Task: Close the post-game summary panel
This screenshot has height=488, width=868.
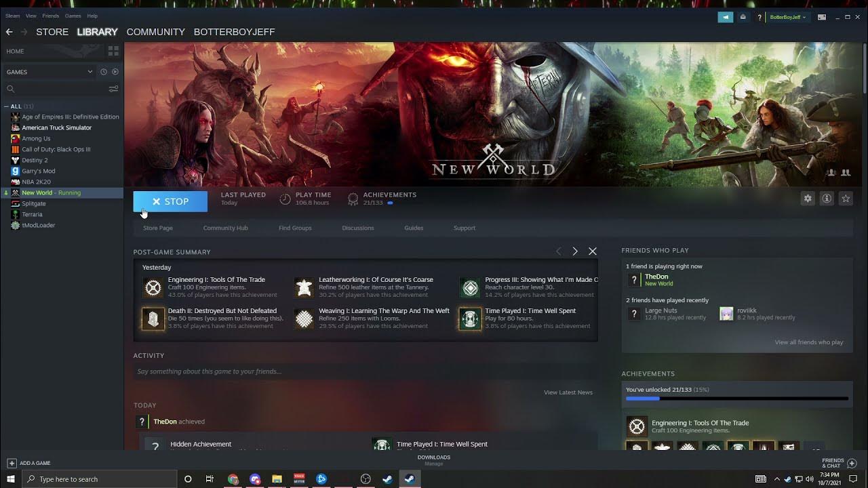Action: click(593, 251)
